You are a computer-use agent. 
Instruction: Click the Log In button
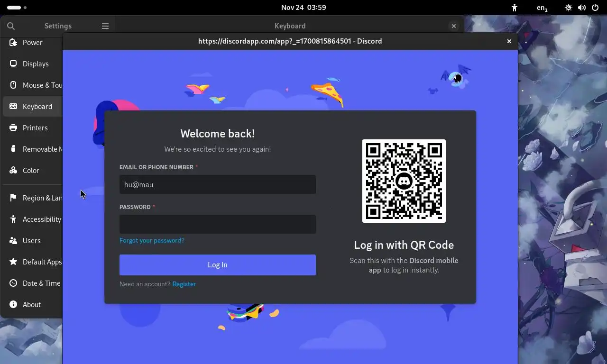[218, 265]
